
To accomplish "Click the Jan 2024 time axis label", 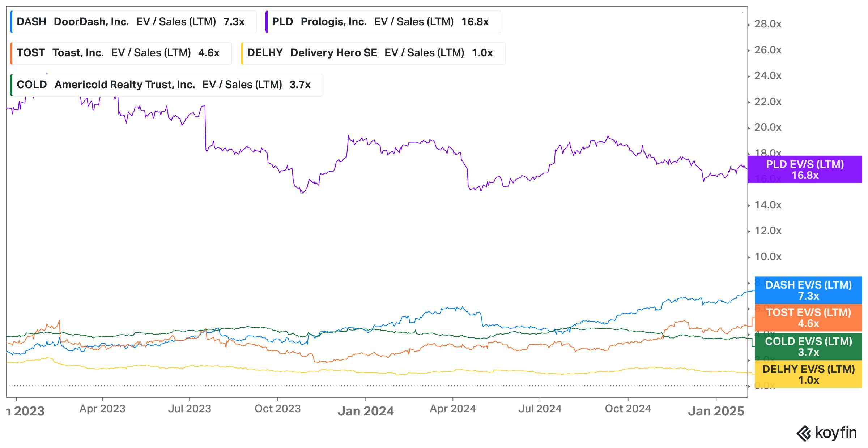I will click(x=365, y=411).
